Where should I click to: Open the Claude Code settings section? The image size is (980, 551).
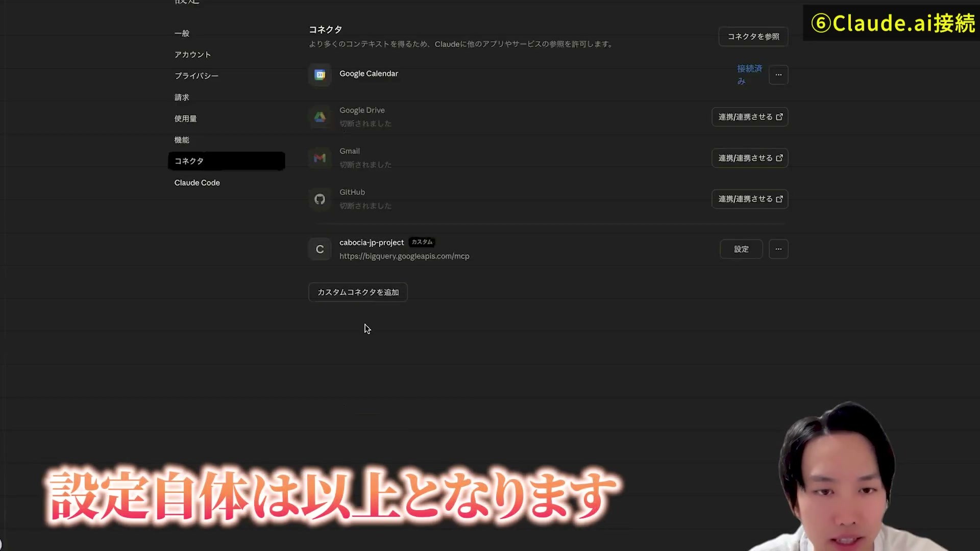pyautogui.click(x=197, y=183)
